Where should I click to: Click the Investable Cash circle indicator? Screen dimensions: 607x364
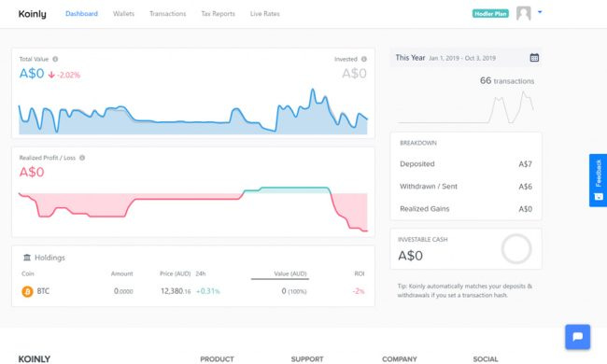[x=516, y=248]
